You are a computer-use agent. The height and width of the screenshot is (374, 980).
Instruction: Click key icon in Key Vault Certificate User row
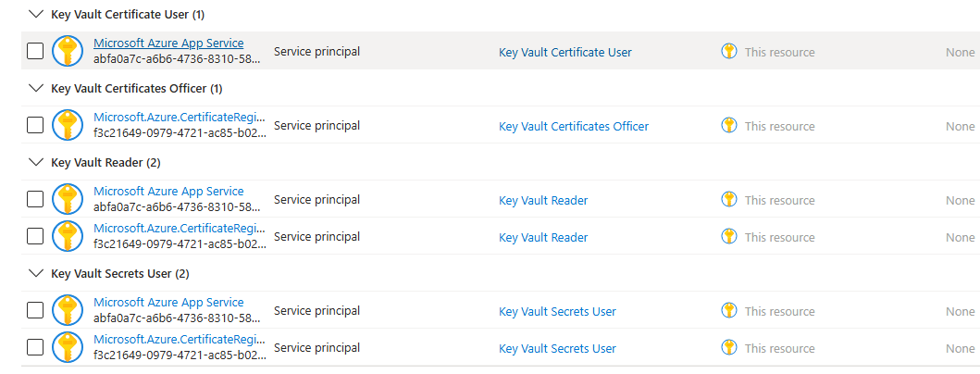(x=68, y=51)
